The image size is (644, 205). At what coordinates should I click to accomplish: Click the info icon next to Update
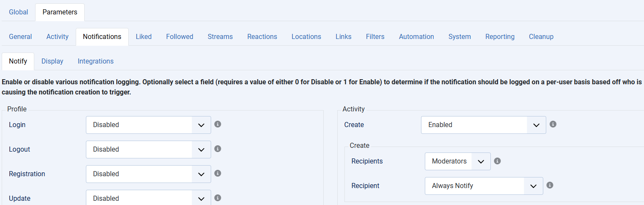pos(218,198)
